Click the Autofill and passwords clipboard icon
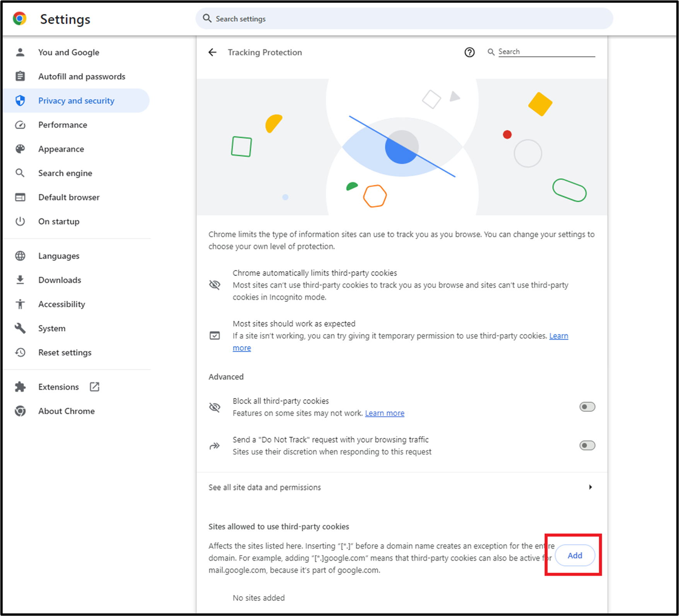This screenshot has width=679, height=616. pos(20,76)
